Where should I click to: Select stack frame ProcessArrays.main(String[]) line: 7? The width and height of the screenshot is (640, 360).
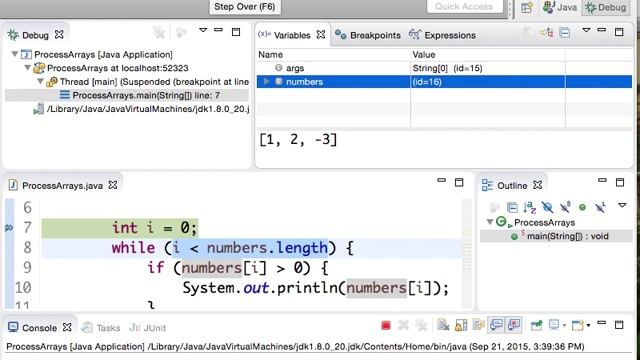146,95
